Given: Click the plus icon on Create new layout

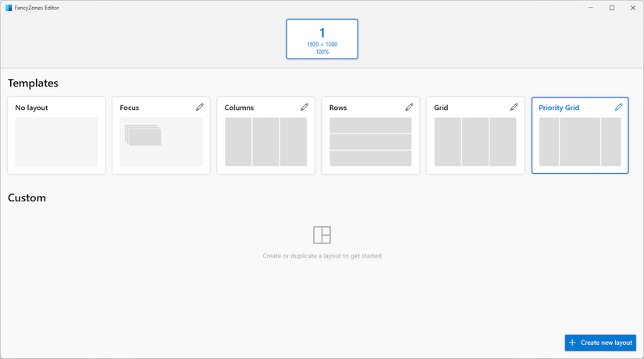Looking at the screenshot, I should click(x=572, y=343).
